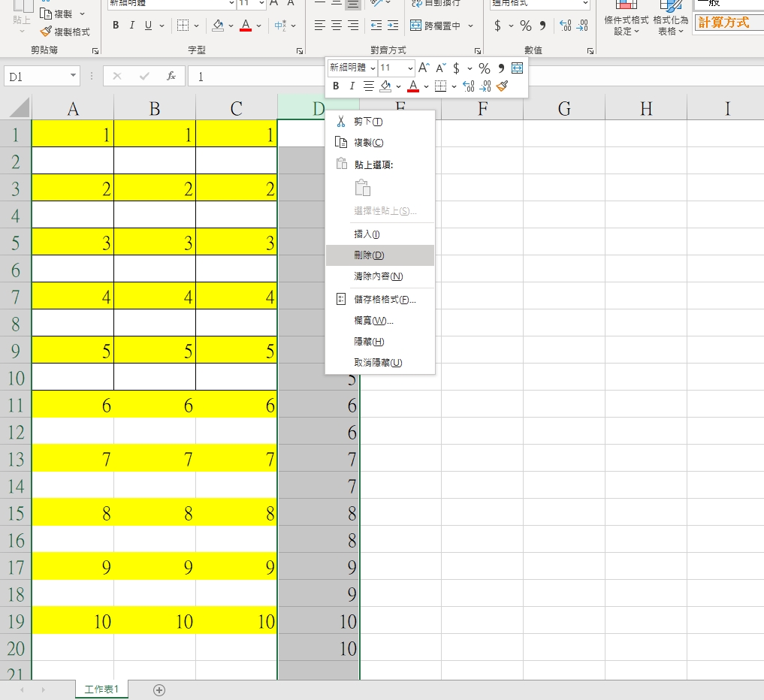Click the mini toolbar decrease font size
Image resolution: width=764 pixels, height=700 pixels.
[x=440, y=68]
